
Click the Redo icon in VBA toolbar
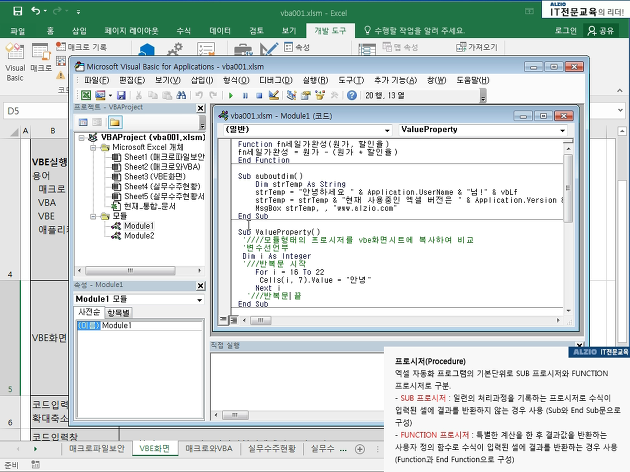pyautogui.click(x=213, y=95)
